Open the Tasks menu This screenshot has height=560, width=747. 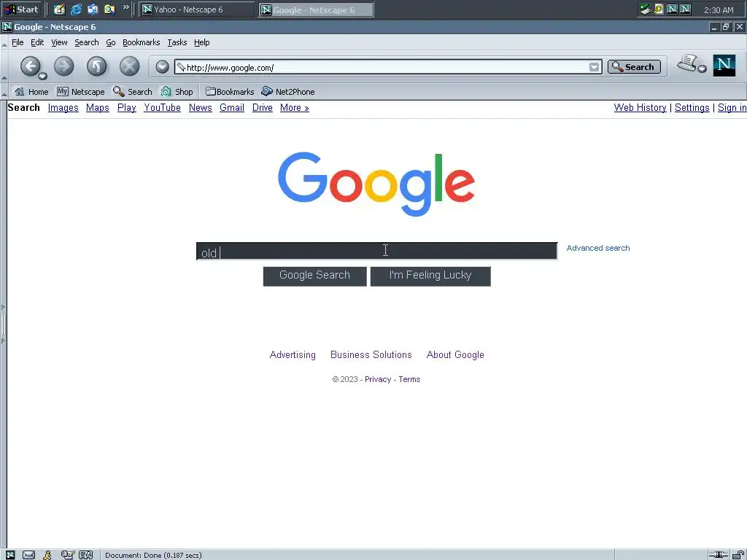click(177, 42)
